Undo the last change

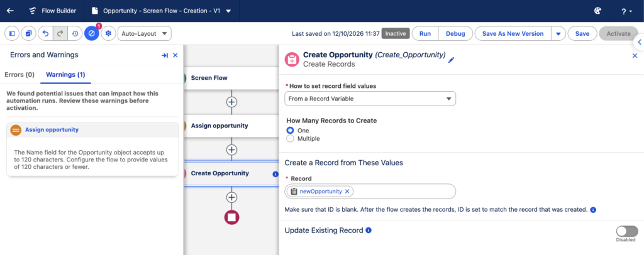(45, 34)
